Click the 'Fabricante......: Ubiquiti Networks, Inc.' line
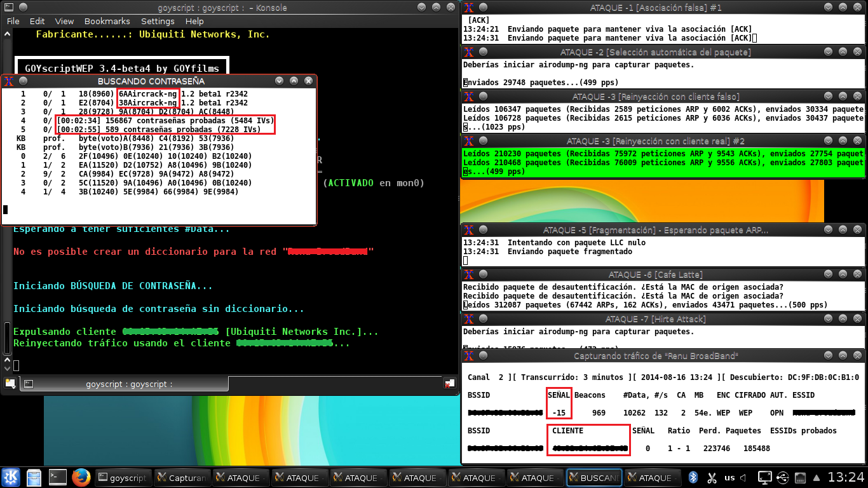 pos(153,34)
